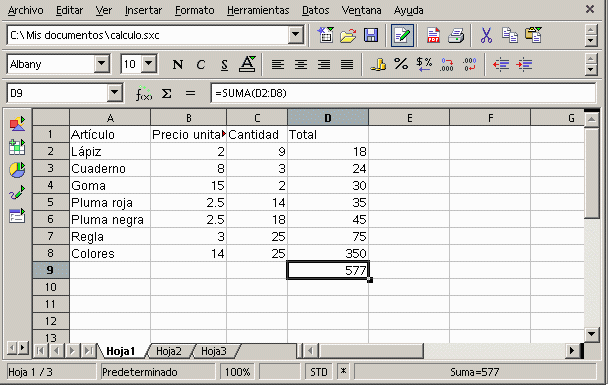Expand the font size dropdown
608x385 pixels.
click(x=149, y=64)
